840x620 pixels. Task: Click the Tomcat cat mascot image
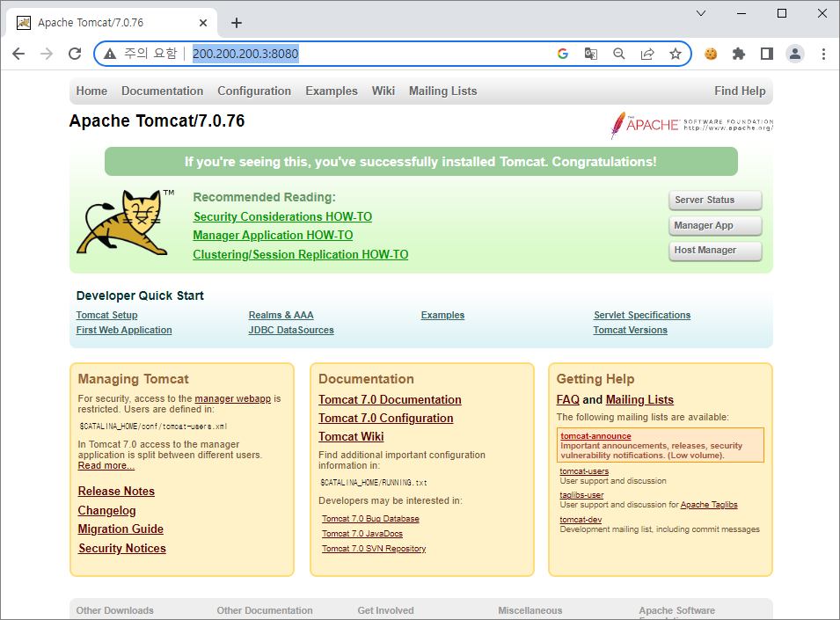pos(126,222)
